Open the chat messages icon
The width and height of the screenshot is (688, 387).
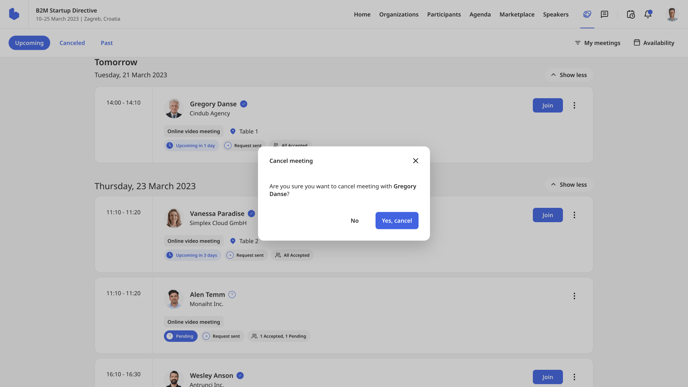(604, 14)
